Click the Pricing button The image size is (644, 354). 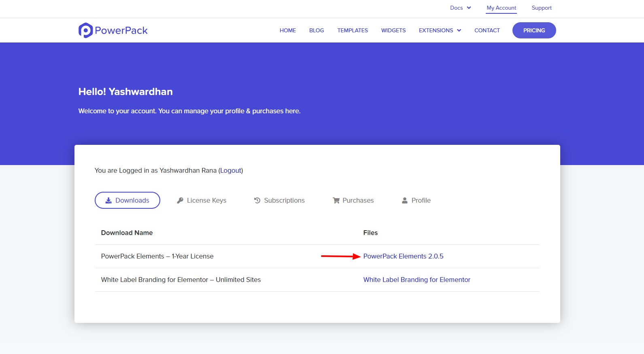[534, 30]
